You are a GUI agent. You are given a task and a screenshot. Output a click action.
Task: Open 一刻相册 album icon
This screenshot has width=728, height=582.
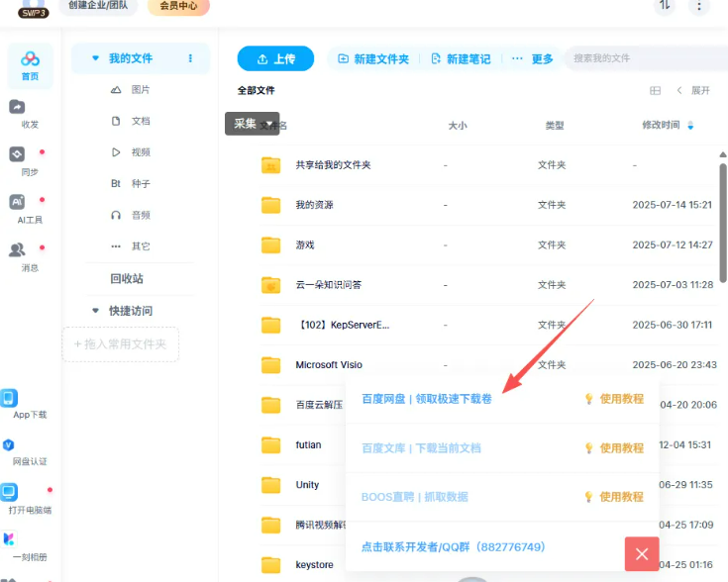click(x=10, y=540)
